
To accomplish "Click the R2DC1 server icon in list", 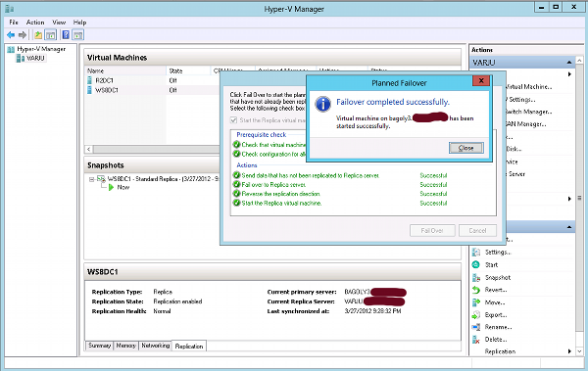I will (x=89, y=80).
